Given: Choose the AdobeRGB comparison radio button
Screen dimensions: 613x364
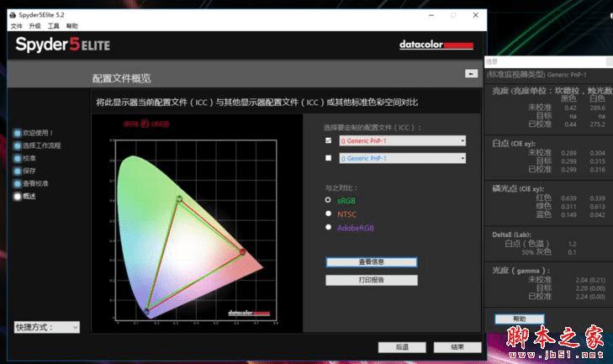Looking at the screenshot, I should coord(328,227).
